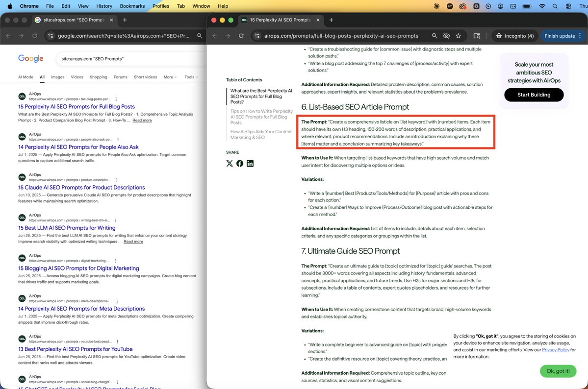Open the side panel icon in toolbar
This screenshot has width=588, height=389.
tap(477, 36)
